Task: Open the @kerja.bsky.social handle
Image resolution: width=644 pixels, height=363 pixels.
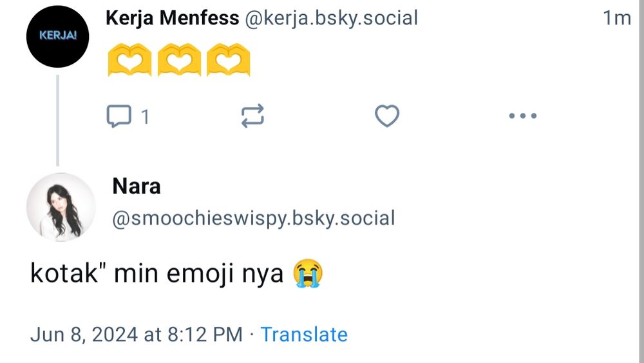Action: 331,18
